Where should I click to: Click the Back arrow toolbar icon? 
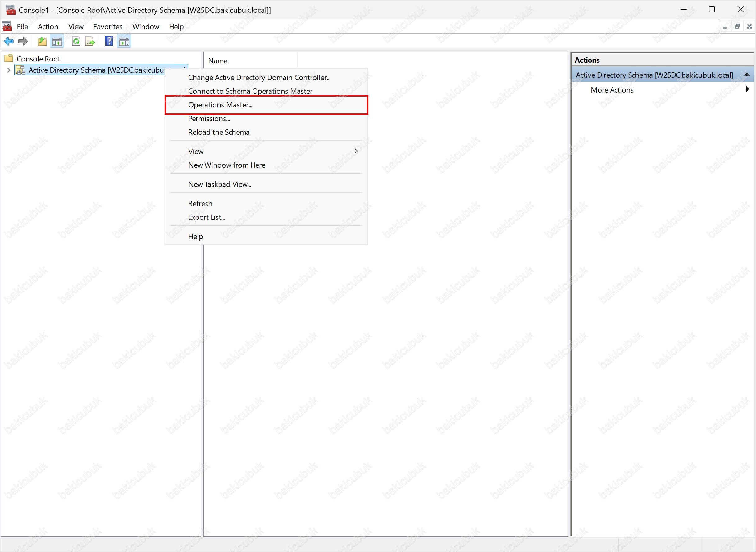pyautogui.click(x=8, y=41)
